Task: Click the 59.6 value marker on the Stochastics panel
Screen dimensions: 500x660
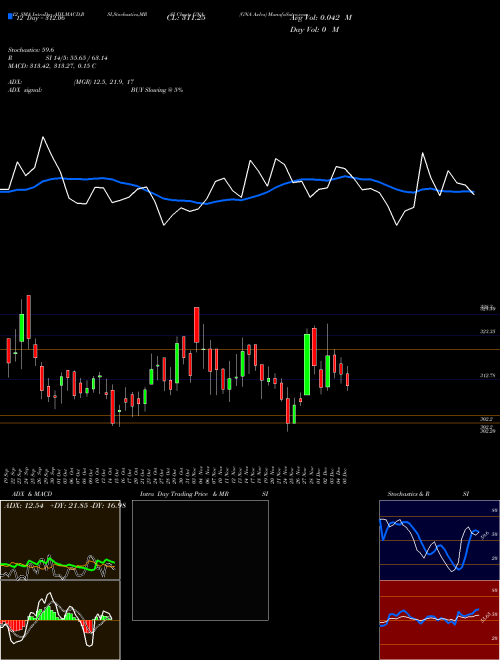Action: pyautogui.click(x=484, y=535)
